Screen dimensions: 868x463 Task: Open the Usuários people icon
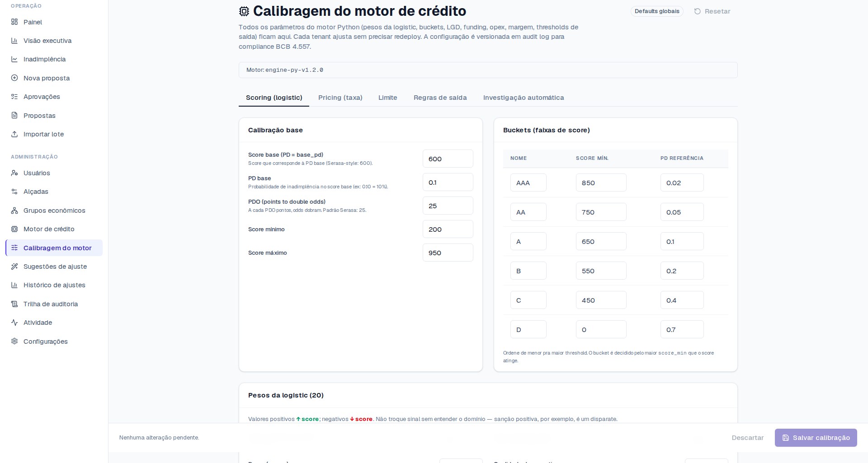(14, 173)
